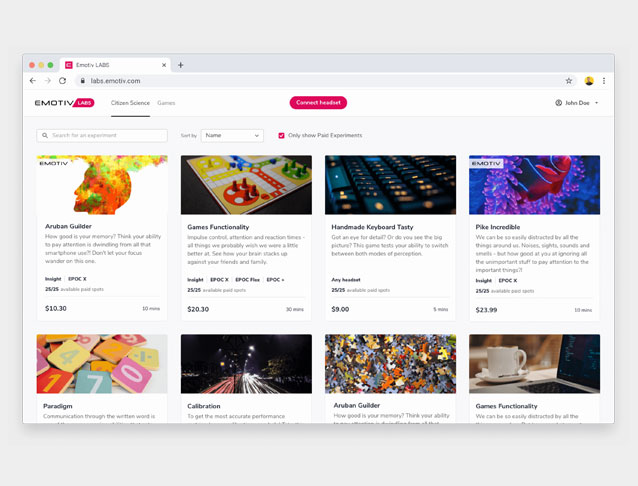
Task: Click the experiment search field
Action: [102, 135]
